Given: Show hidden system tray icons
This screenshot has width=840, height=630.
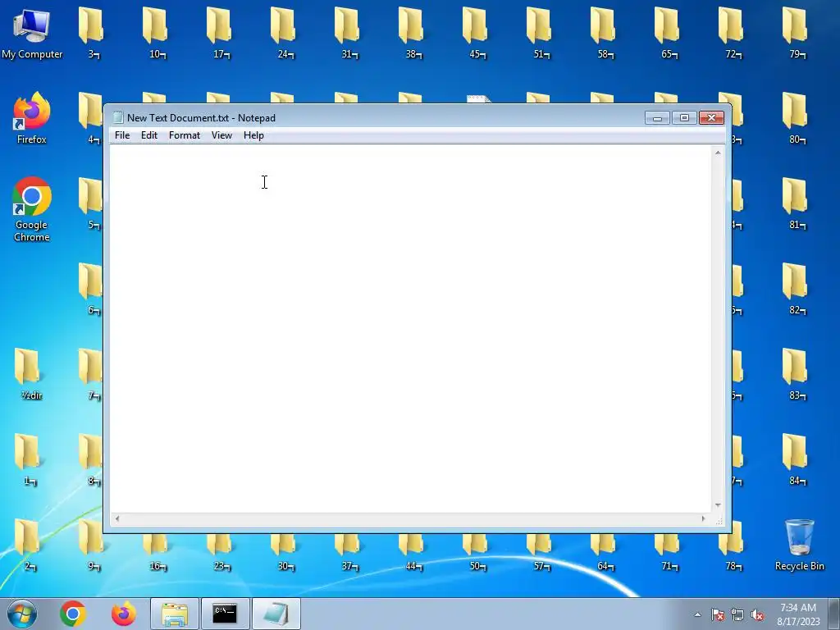Looking at the screenshot, I should point(697,614).
